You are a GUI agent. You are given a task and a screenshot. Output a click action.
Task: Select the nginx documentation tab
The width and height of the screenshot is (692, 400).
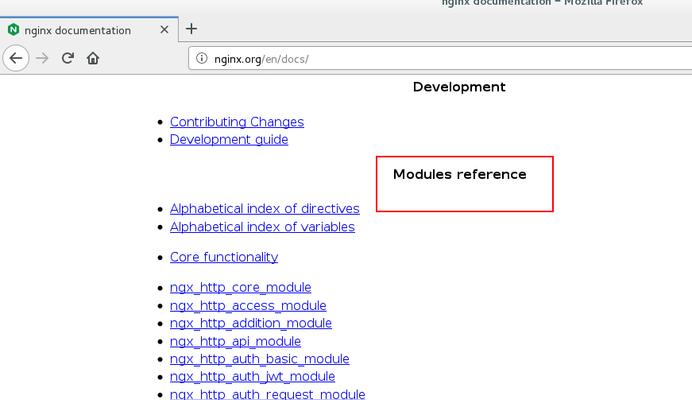pos(89,30)
